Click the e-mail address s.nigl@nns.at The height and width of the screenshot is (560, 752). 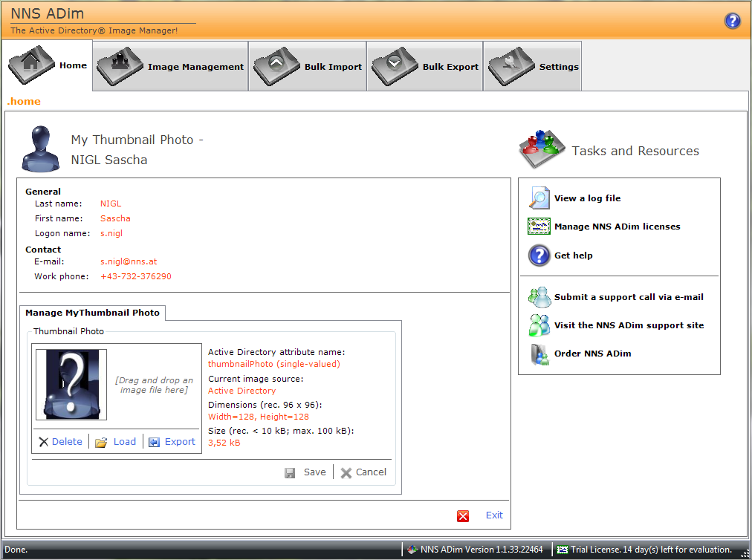point(129,261)
